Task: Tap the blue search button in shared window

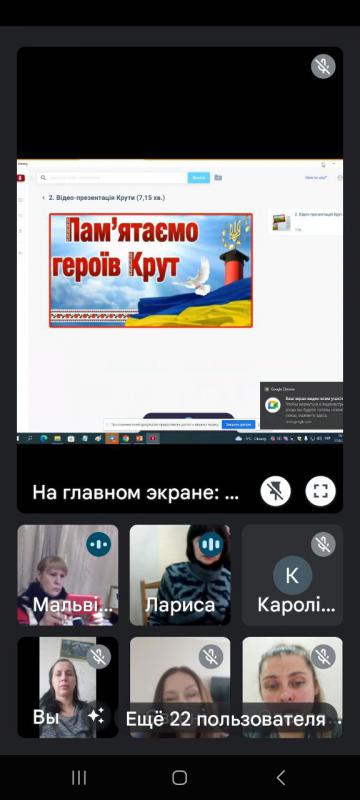Action: coord(199,178)
